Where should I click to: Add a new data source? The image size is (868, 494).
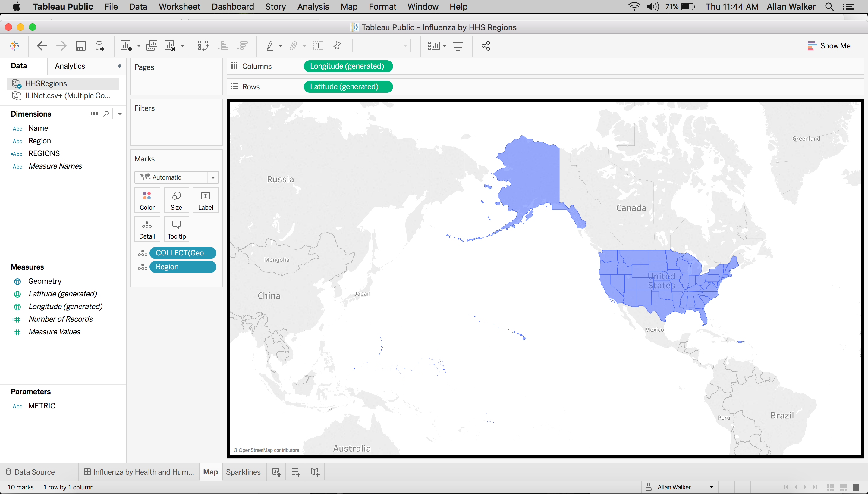[99, 45]
